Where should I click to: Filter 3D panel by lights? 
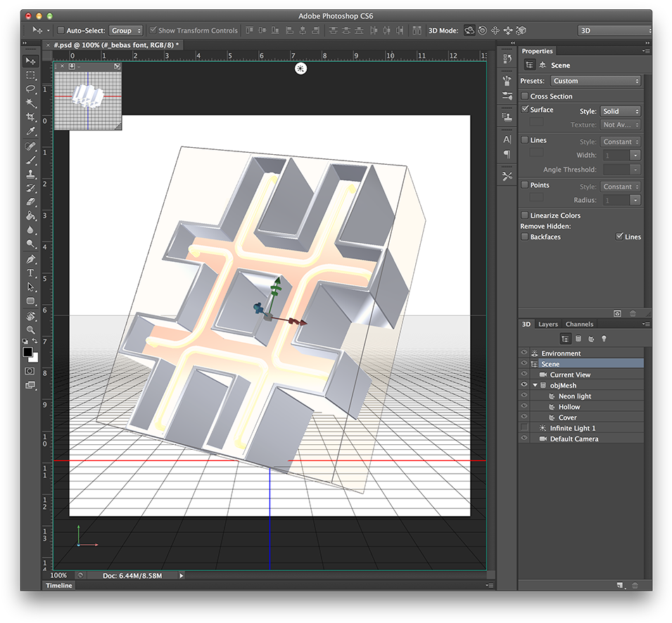point(603,339)
